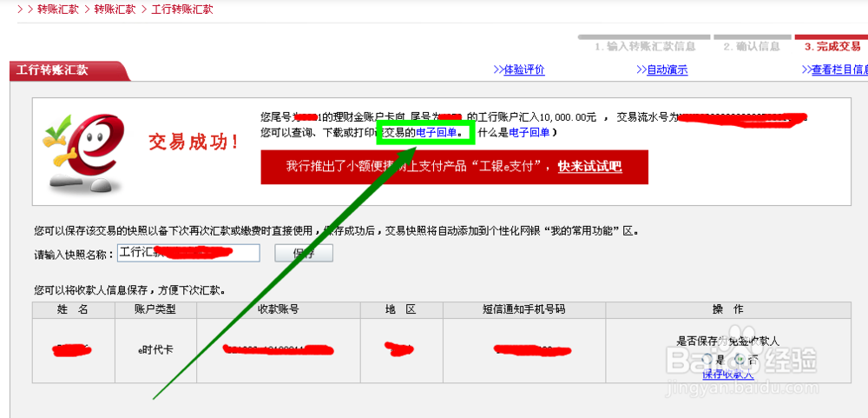Click the 收款账号 column header
868x418 pixels.
tap(279, 310)
